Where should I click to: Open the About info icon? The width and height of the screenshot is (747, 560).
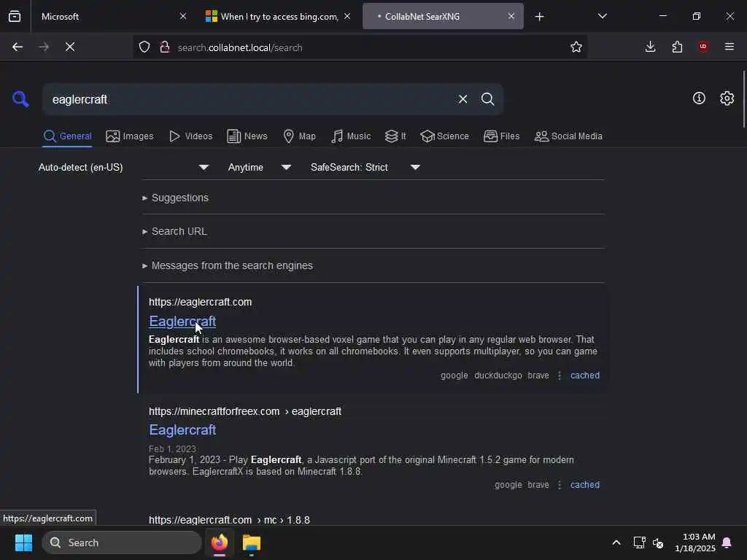699,98
